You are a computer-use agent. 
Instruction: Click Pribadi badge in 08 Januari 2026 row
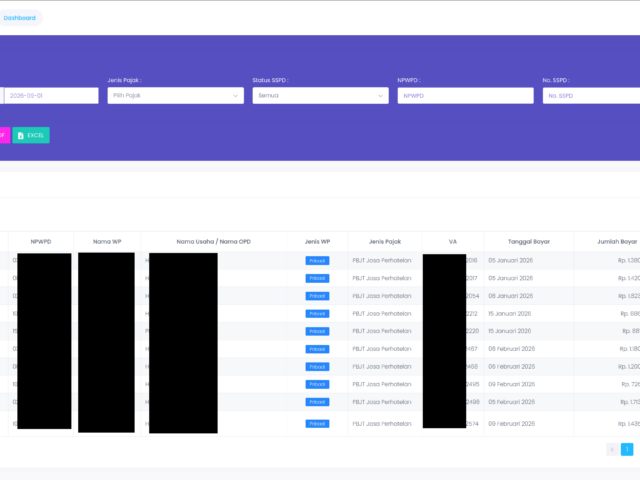317,296
